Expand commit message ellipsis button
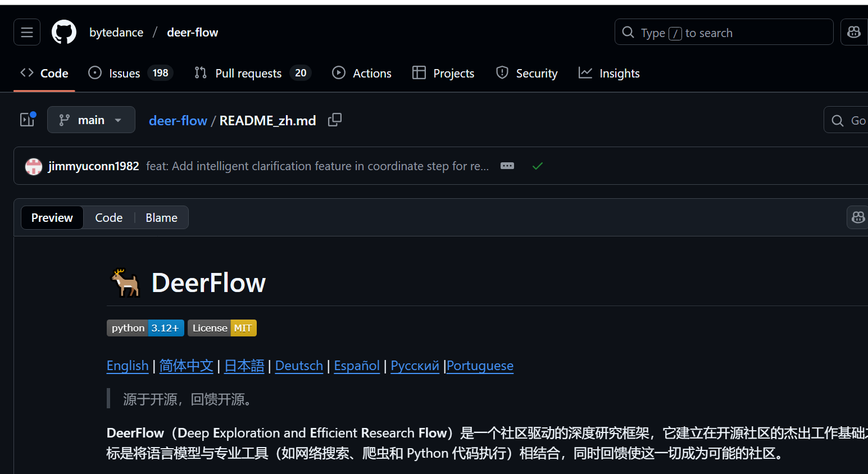868x474 pixels. [x=507, y=166]
